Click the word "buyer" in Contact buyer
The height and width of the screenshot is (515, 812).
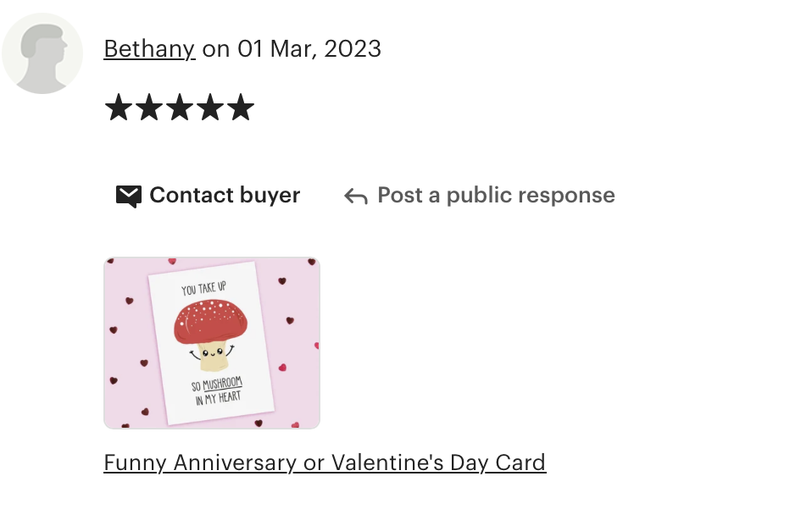[x=270, y=195]
